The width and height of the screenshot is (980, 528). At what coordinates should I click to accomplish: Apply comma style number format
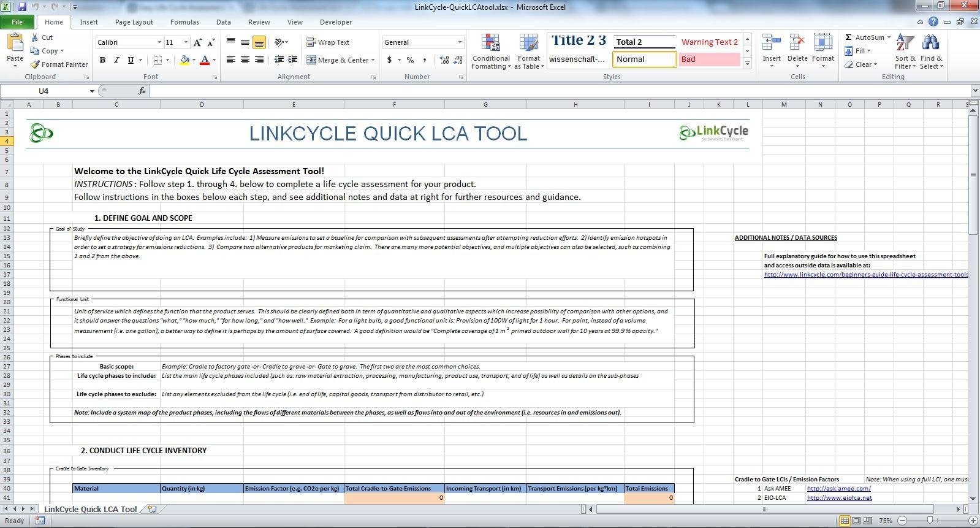[424, 60]
